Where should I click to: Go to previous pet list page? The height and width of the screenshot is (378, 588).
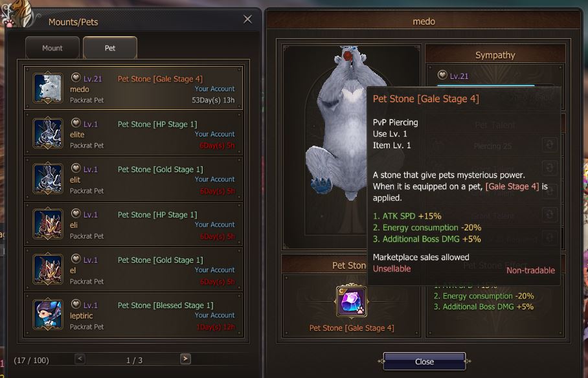click(x=80, y=359)
